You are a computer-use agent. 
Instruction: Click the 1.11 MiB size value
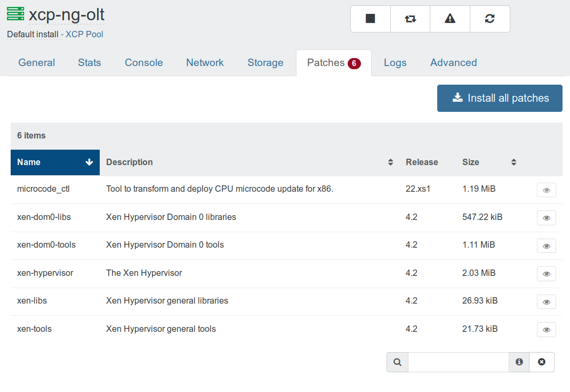coord(479,245)
